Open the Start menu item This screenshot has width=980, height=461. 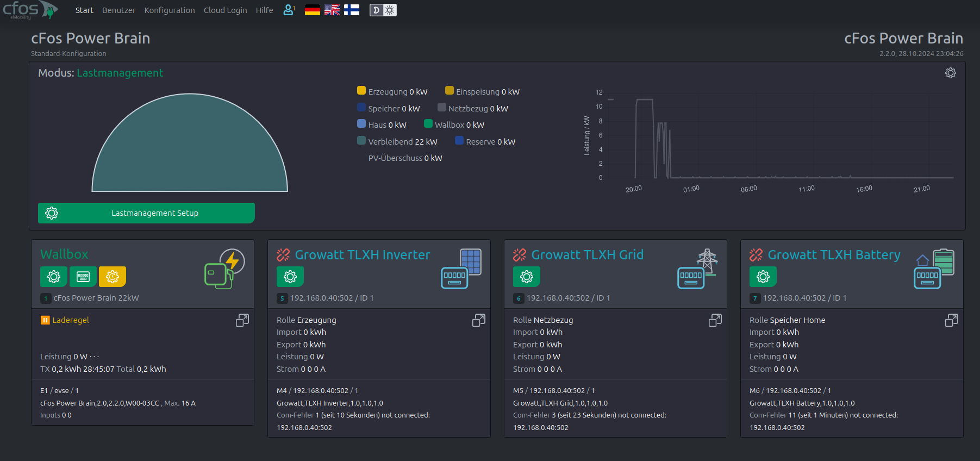pos(84,10)
